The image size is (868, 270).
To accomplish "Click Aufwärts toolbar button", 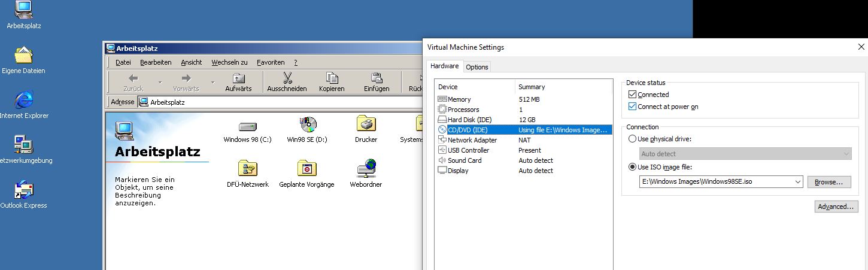I will pyautogui.click(x=238, y=82).
